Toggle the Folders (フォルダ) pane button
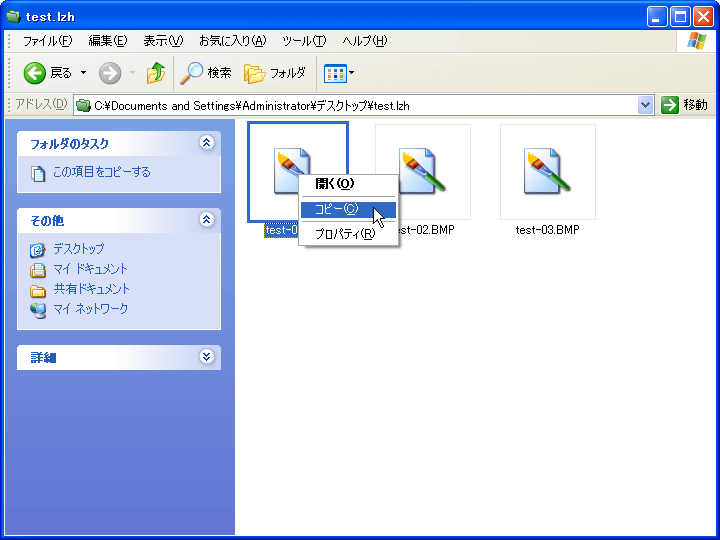Image resolution: width=720 pixels, height=540 pixels. [275, 73]
